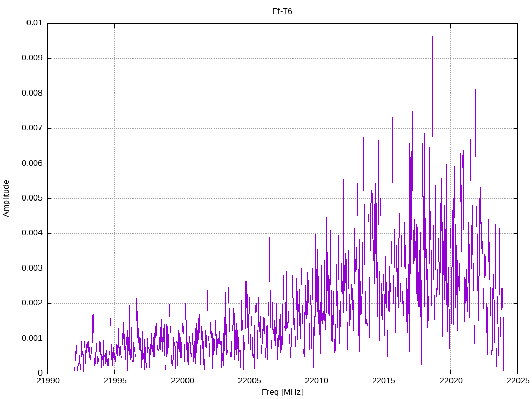Click y-axis tick label 0.003
Viewport: 532px width, 399px height.
[32, 269]
